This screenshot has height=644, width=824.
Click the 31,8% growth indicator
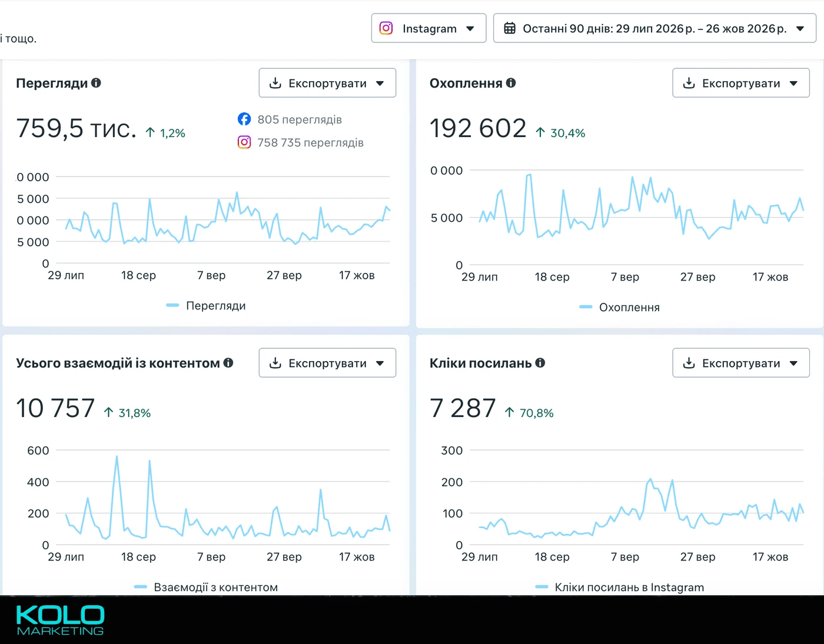127,413
